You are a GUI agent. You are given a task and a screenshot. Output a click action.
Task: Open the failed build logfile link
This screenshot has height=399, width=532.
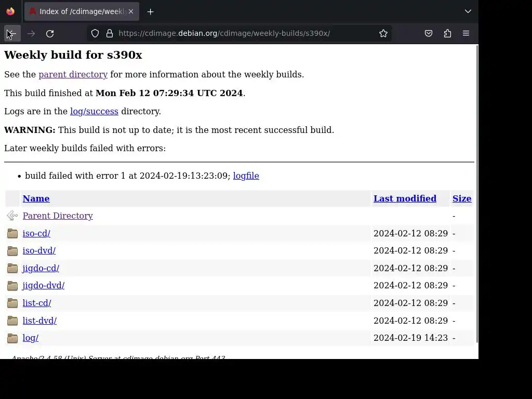point(246,176)
